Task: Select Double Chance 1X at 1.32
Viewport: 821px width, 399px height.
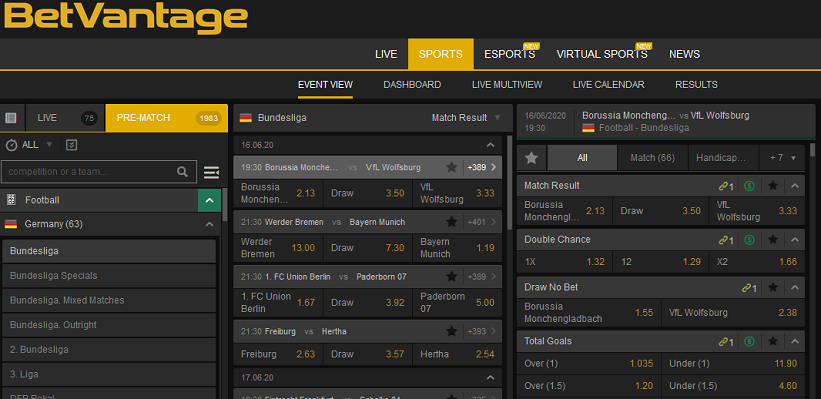Action: [564, 262]
